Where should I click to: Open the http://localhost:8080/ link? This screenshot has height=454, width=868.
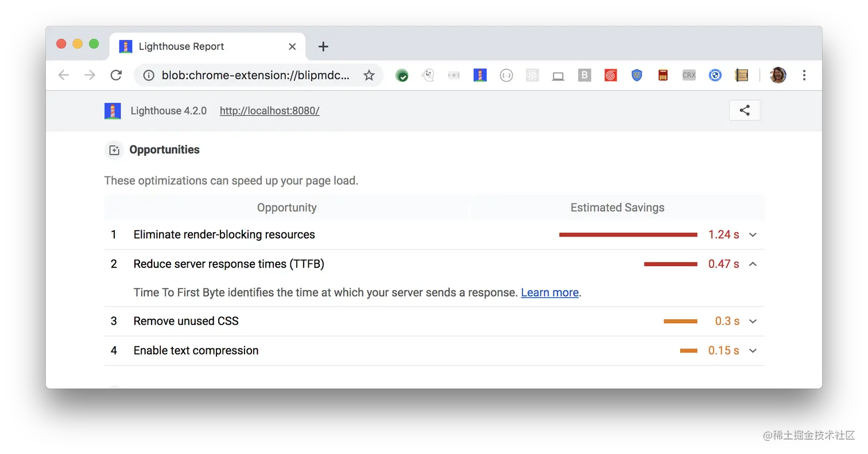269,111
